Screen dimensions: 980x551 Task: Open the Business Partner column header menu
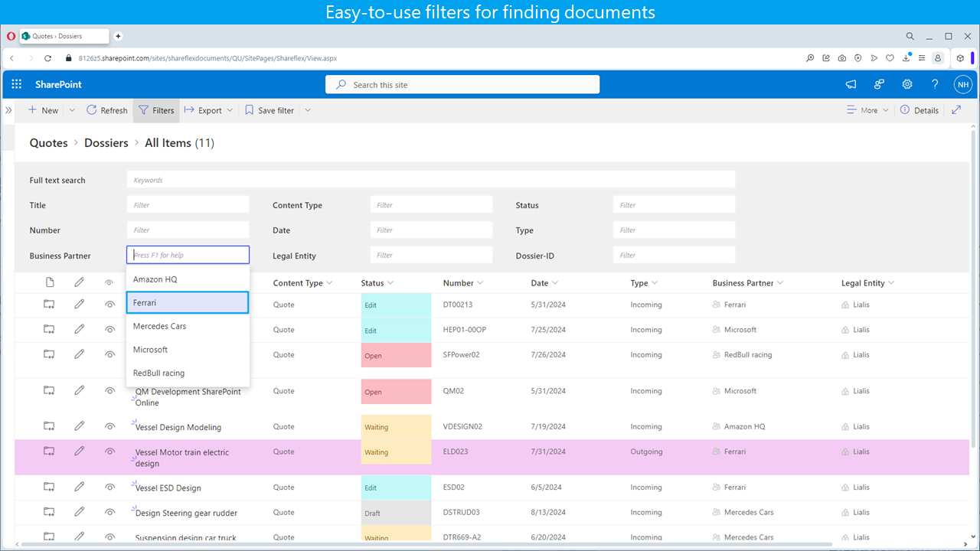point(748,283)
